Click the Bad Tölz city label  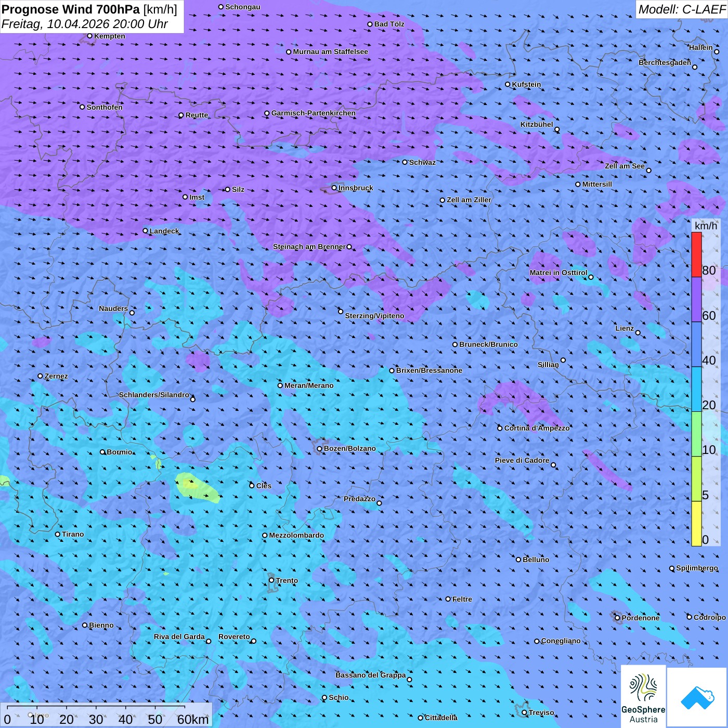[389, 24]
